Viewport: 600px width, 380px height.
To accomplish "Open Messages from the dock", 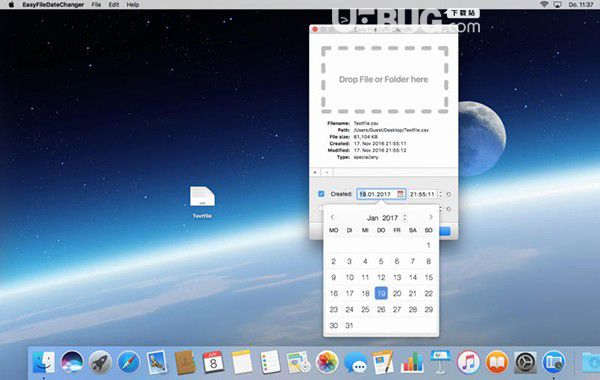I will point(355,362).
